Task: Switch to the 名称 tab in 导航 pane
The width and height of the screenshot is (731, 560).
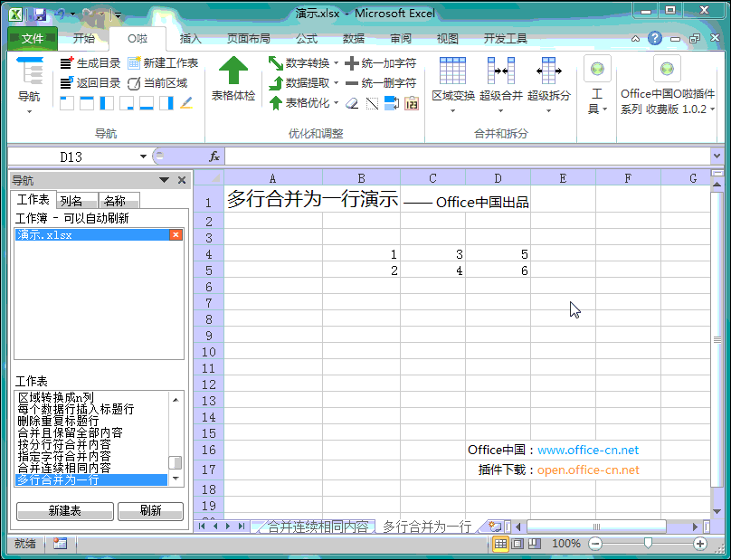Action: (x=119, y=201)
